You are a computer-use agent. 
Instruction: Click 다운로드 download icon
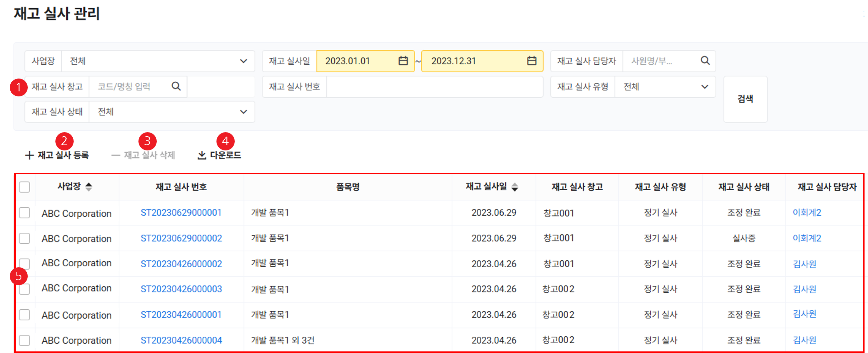pos(201,155)
